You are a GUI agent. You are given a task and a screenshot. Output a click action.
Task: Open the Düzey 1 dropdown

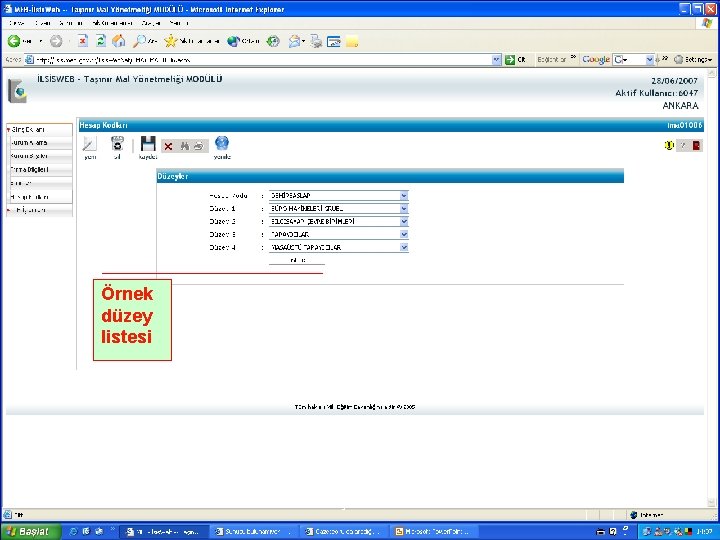pyautogui.click(x=404, y=208)
